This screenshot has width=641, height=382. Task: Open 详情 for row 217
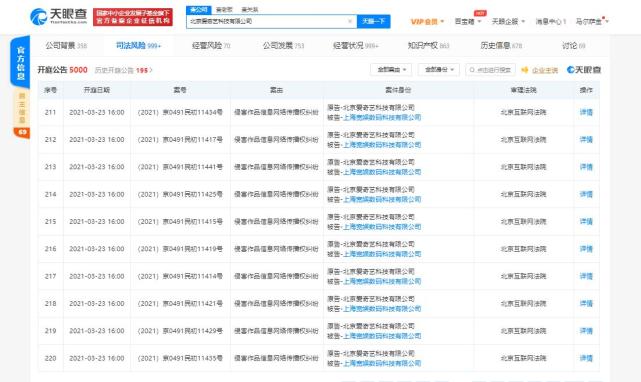pyautogui.click(x=586, y=276)
